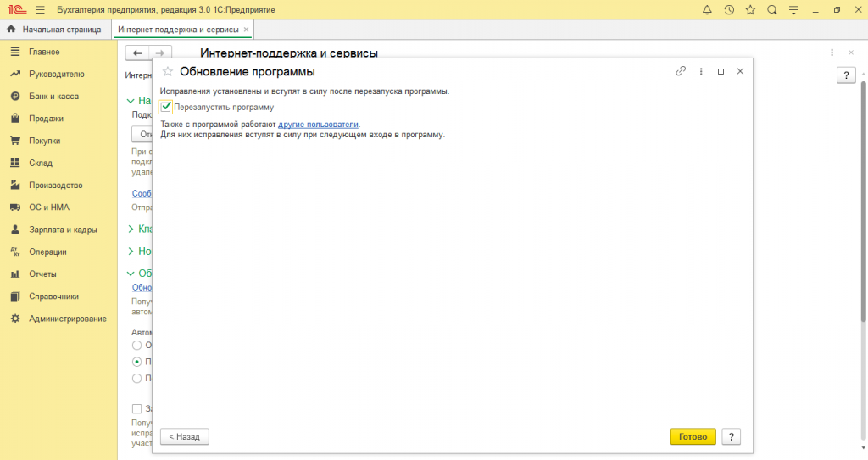Click the Операции icon
The image size is (868, 460).
pyautogui.click(x=15, y=252)
